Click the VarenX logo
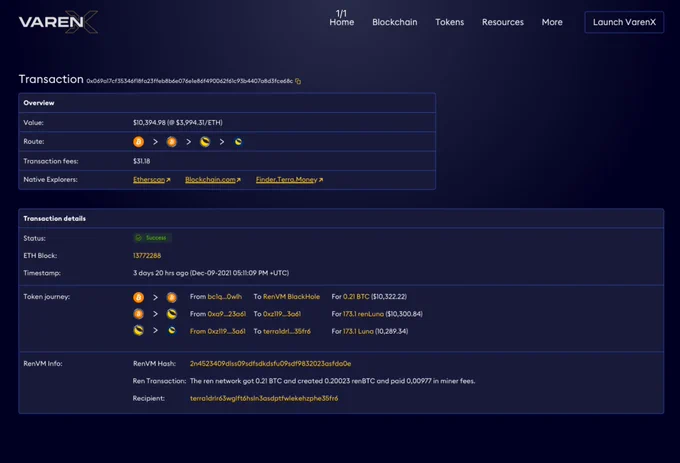This screenshot has width=680, height=463. 59,22
